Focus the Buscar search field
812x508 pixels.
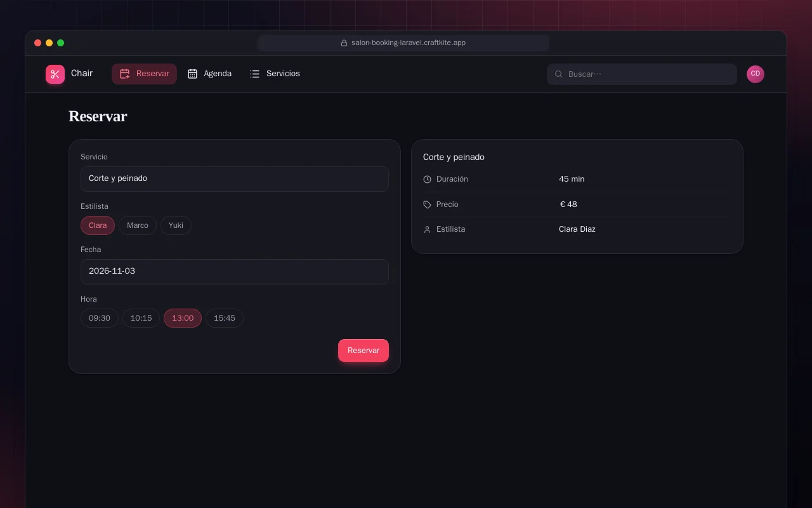[x=642, y=74]
